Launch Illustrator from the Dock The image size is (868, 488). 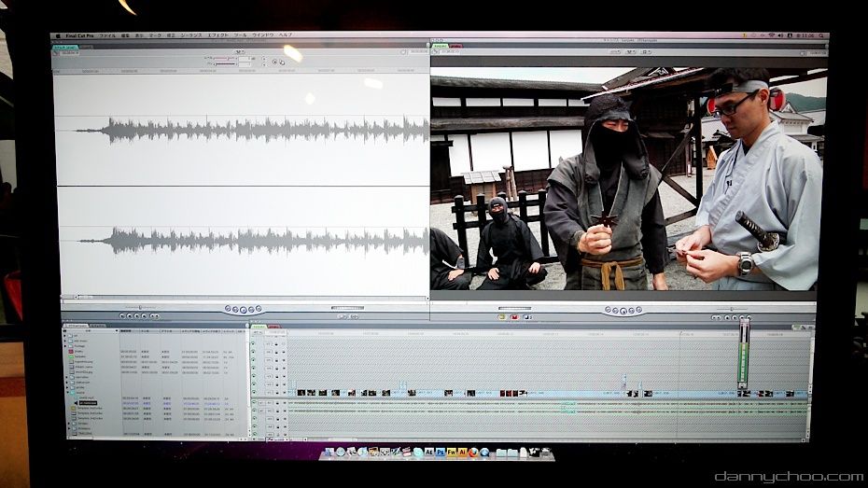462,452
